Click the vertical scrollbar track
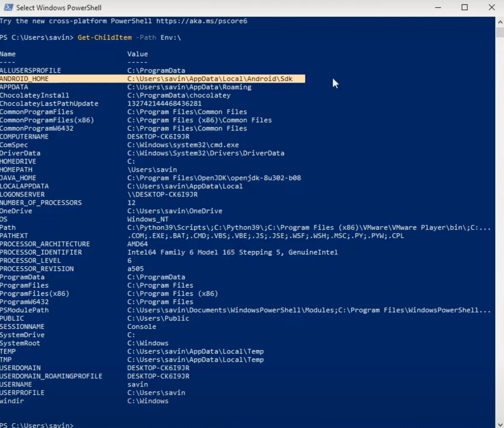 click(499, 197)
